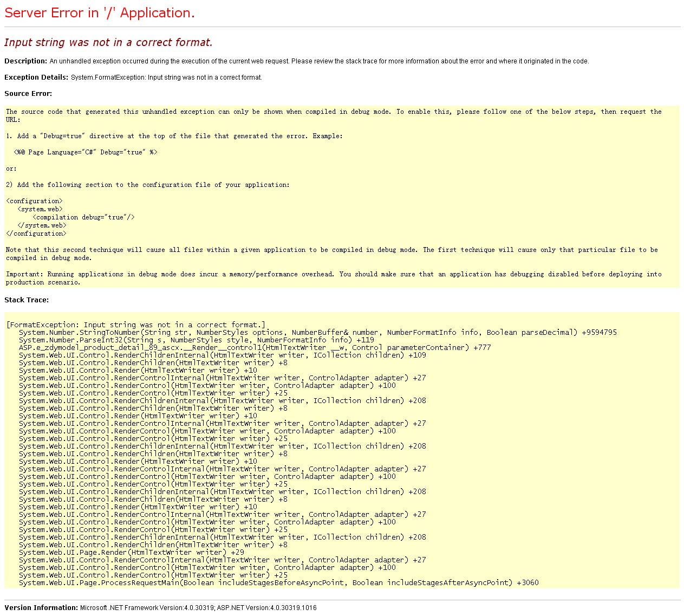The height and width of the screenshot is (616, 684).
Task: Click the compilation debug="true" line
Action: tap(83, 217)
